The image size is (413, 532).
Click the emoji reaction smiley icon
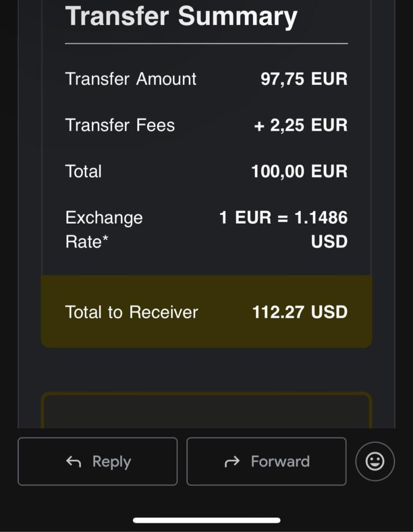375,461
